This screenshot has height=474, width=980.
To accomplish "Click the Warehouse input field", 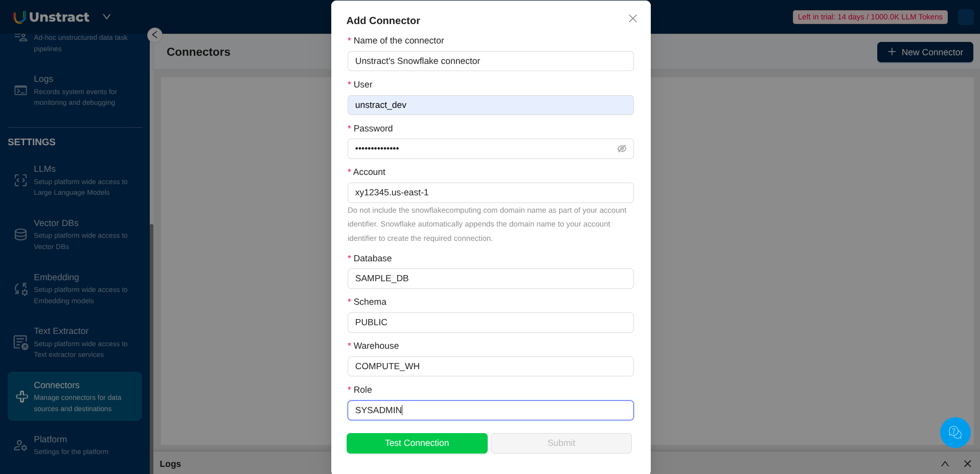I will (490, 367).
